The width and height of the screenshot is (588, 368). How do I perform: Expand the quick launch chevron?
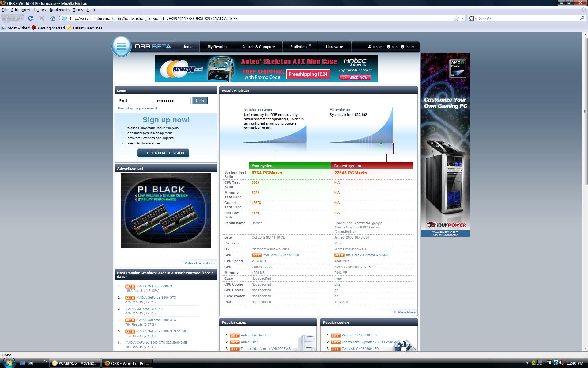[x=46, y=361]
